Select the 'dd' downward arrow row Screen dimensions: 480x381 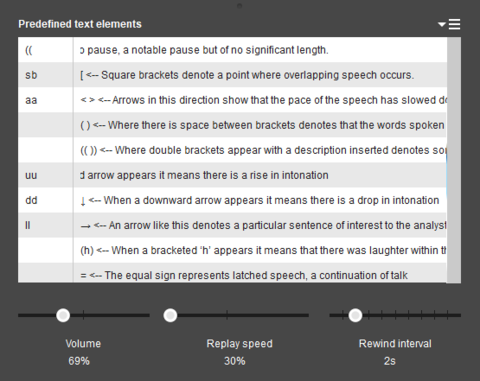[x=232, y=200]
